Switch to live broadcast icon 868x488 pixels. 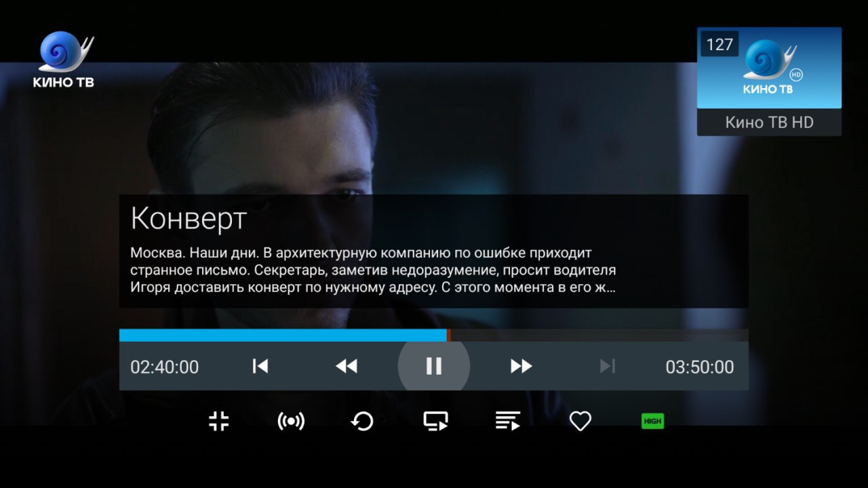291,421
